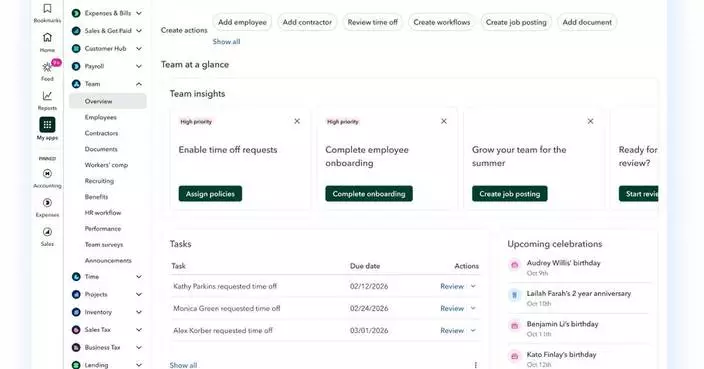Expand the Inventory section chevron

(139, 312)
